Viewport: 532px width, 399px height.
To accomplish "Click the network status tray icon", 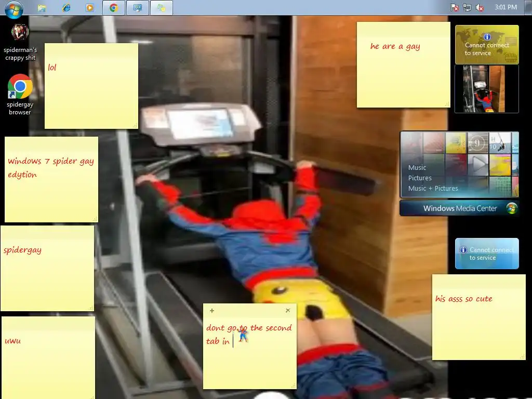I will (x=467, y=7).
